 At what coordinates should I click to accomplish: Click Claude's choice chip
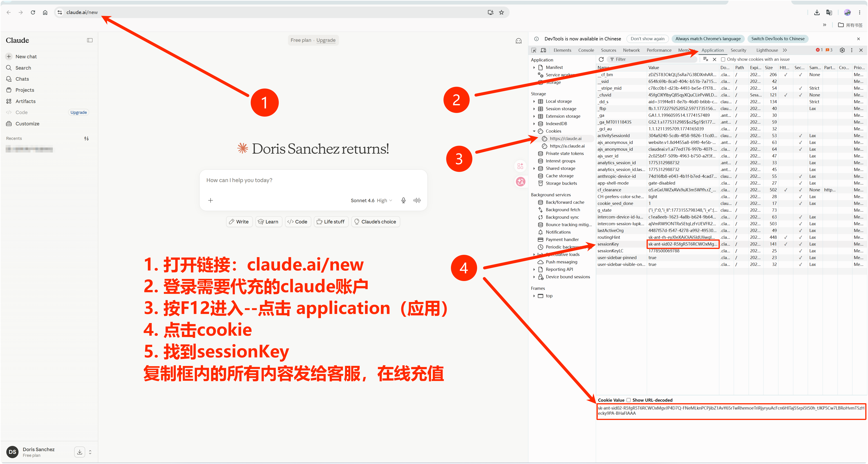[x=375, y=222]
